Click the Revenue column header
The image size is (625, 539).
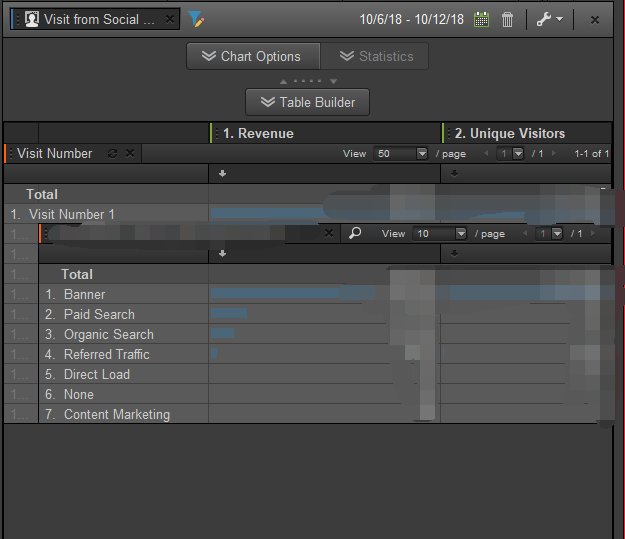click(x=258, y=133)
